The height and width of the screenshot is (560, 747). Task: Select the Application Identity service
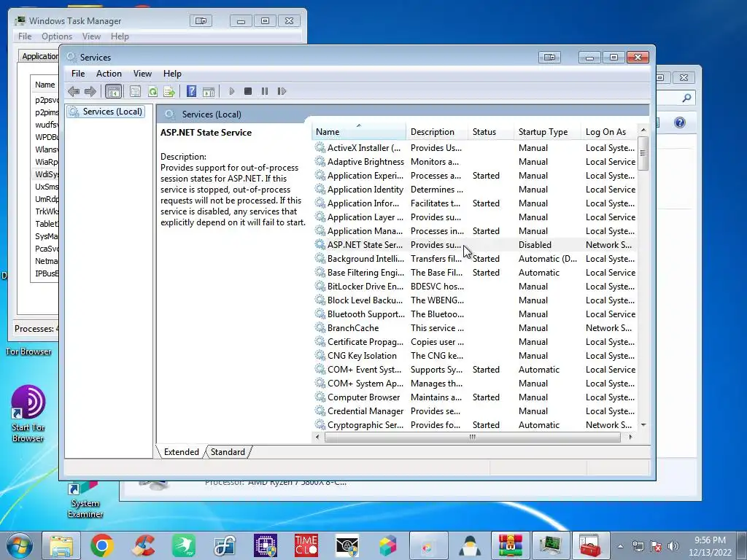474,190
